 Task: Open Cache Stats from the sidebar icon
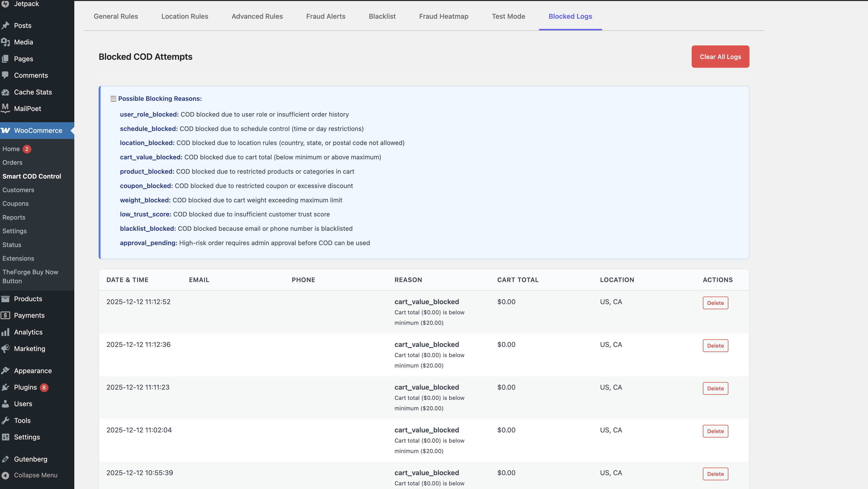click(x=5, y=92)
